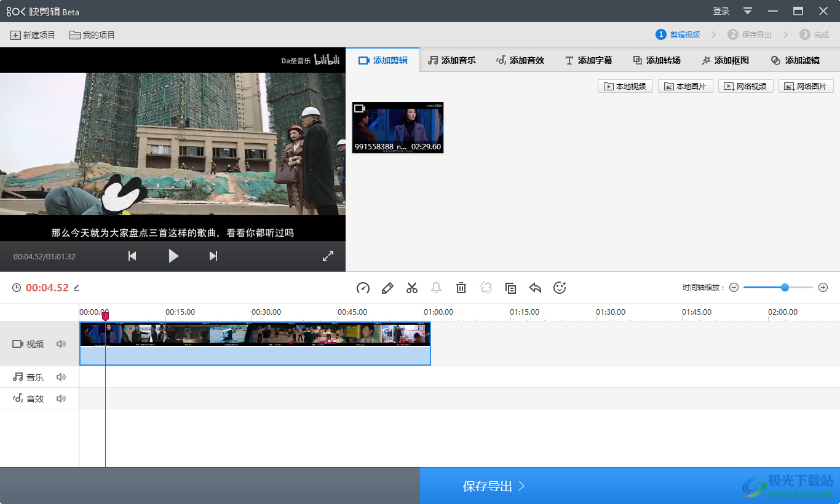Screen dimensions: 840x504
Task: Click the 00:15.00 ruler mark
Action: click(180, 312)
